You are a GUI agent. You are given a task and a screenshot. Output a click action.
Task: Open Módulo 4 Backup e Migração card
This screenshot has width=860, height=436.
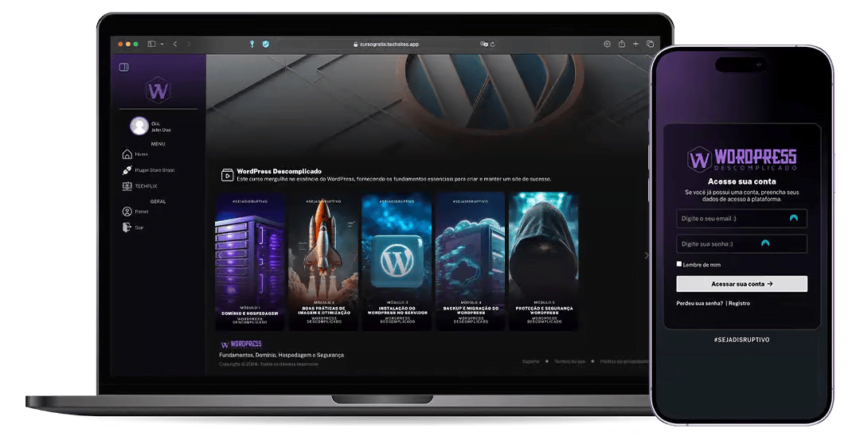click(x=471, y=262)
